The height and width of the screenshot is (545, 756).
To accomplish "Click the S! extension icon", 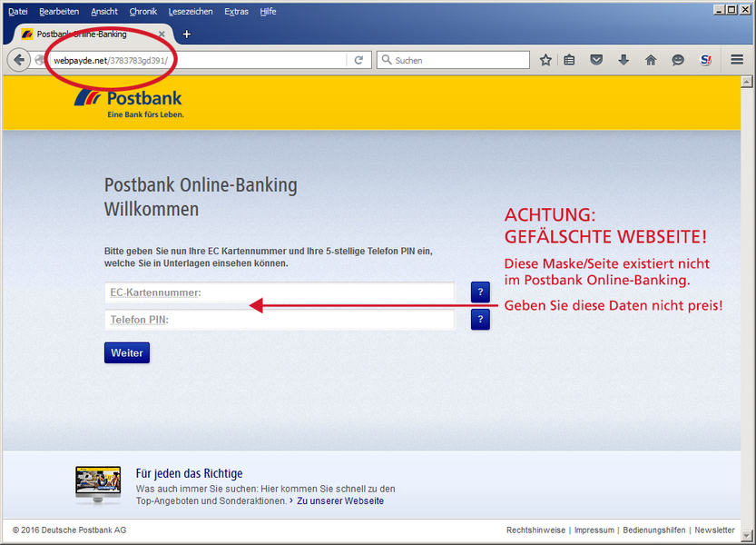I will 705,60.
